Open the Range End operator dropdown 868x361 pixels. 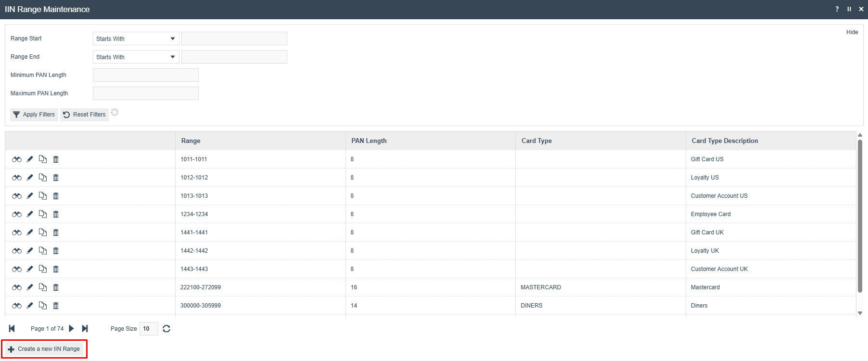pos(136,57)
